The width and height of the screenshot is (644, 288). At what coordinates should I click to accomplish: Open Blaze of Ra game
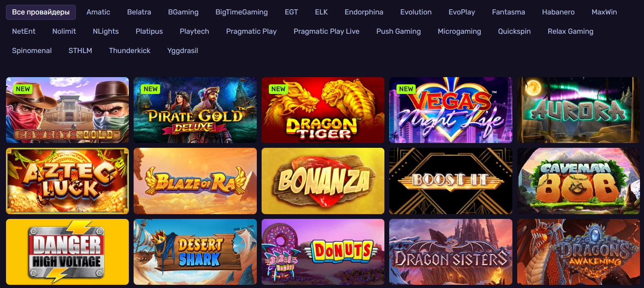pyautogui.click(x=195, y=181)
